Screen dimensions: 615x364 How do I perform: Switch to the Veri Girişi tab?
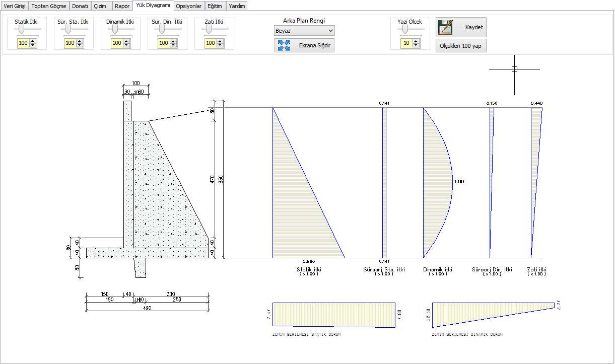[x=15, y=6]
